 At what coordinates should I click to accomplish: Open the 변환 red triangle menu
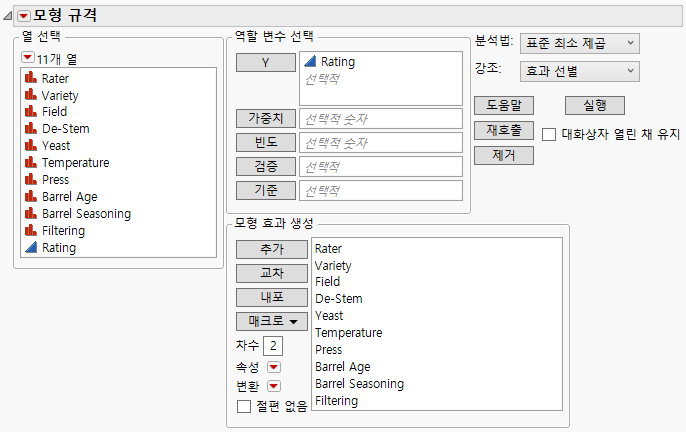pyautogui.click(x=274, y=386)
